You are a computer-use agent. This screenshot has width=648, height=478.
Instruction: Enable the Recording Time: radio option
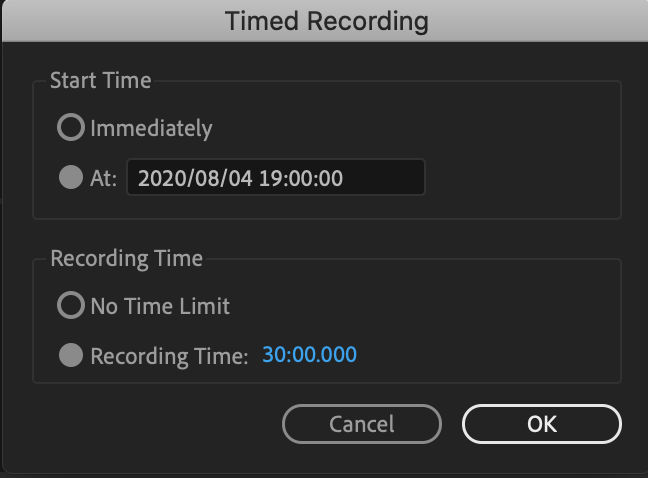click(72, 356)
